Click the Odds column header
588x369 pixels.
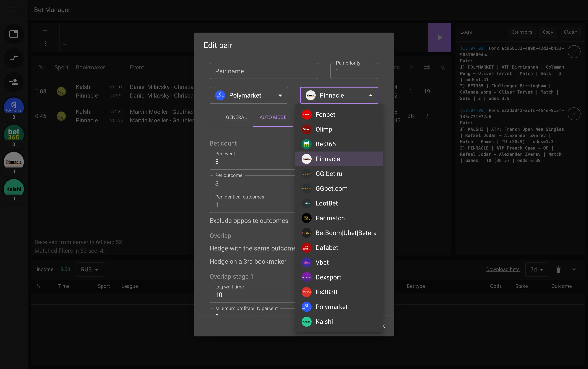tap(496, 286)
